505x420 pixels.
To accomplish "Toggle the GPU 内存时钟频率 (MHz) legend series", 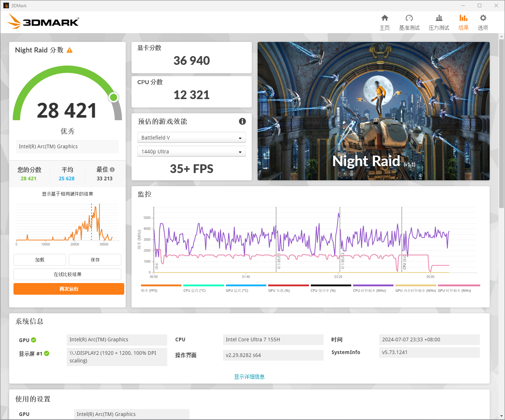I will (x=416, y=288).
